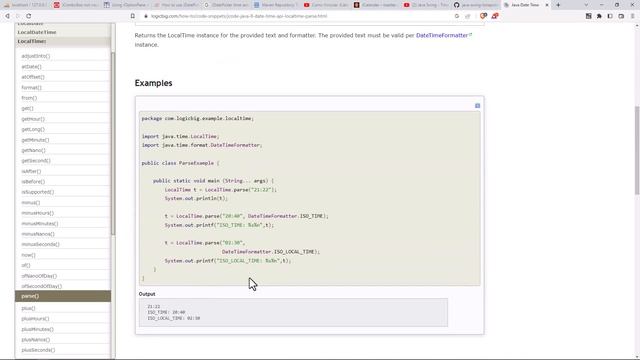Open the extensions puzzle icon
This screenshot has width=640, height=360.
click(599, 16)
